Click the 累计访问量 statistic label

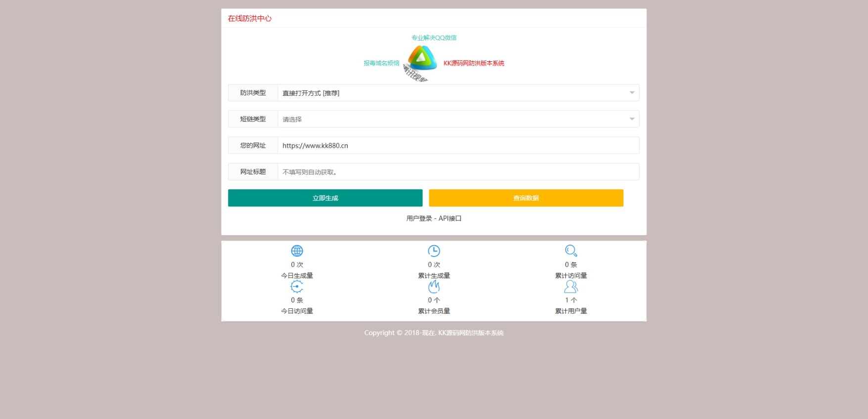(x=571, y=276)
